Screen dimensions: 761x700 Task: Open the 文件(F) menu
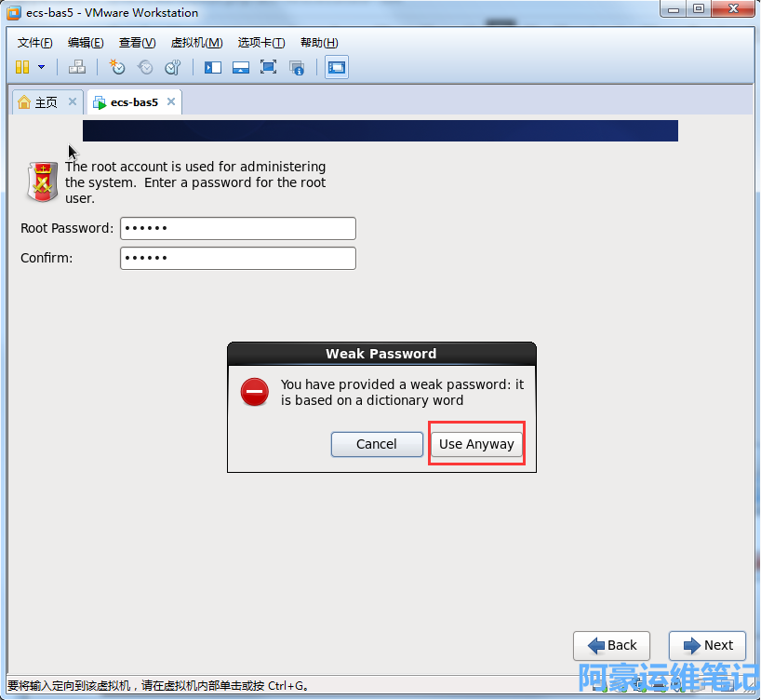[34, 43]
